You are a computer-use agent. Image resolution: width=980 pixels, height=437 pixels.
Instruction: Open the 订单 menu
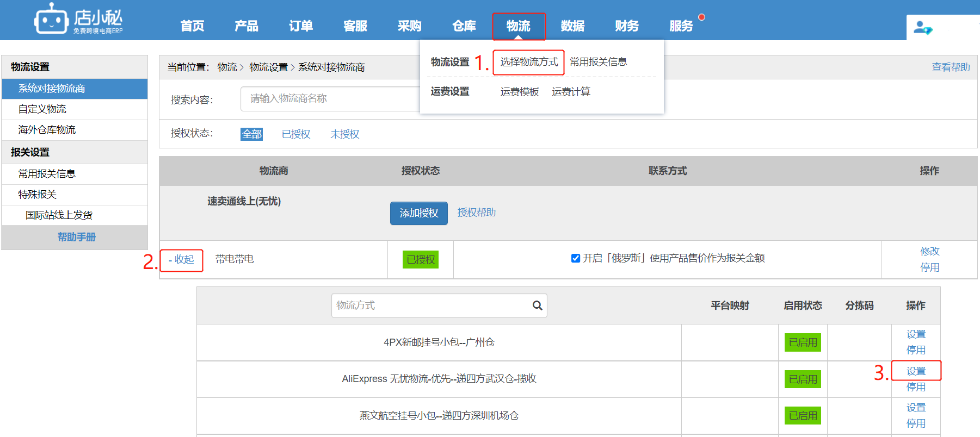[301, 26]
